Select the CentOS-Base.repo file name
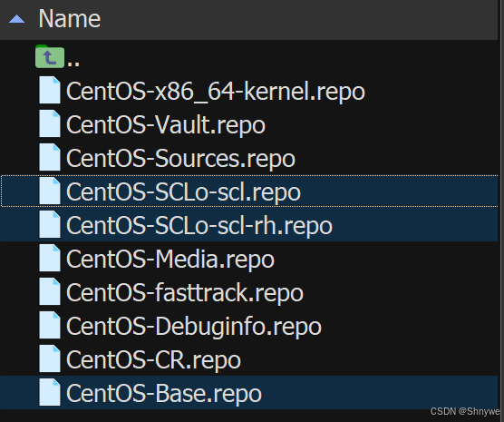 (164, 393)
